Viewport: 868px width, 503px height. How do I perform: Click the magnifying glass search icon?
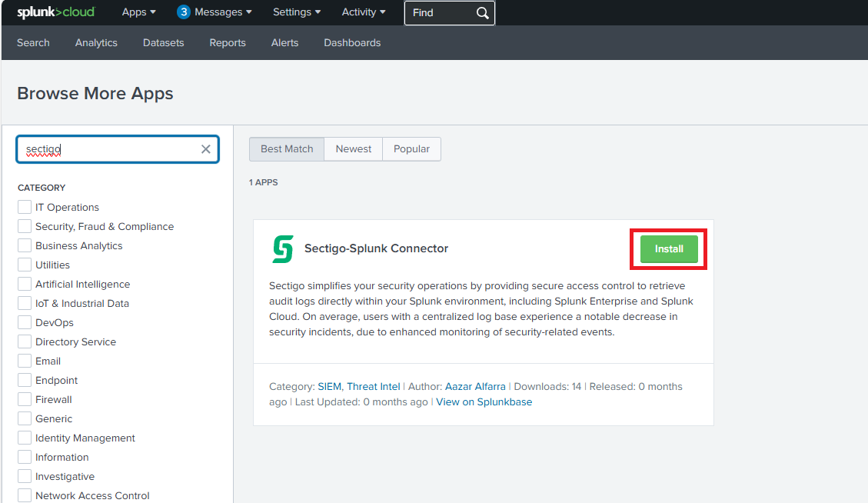pos(482,13)
